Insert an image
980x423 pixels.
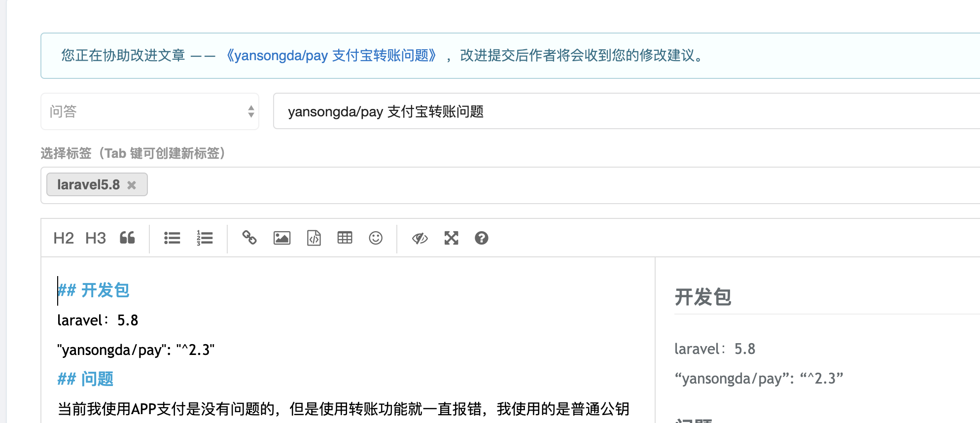pos(282,238)
